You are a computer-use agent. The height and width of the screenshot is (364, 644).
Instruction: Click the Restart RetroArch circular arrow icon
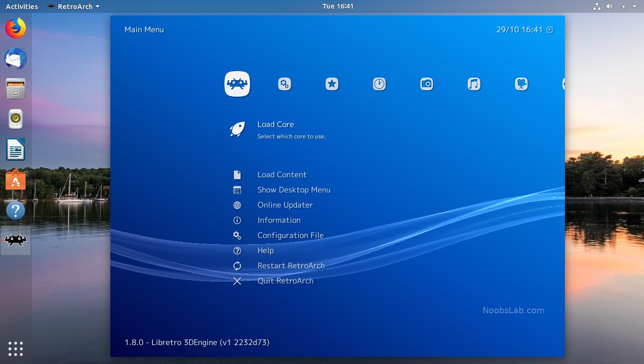point(237,266)
